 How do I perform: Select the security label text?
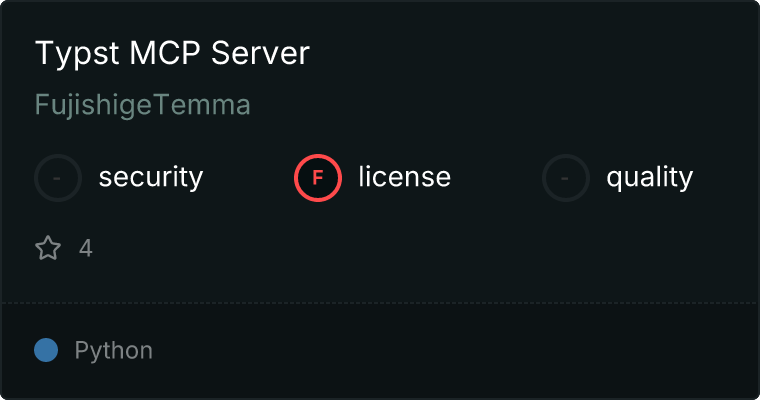[151, 178]
